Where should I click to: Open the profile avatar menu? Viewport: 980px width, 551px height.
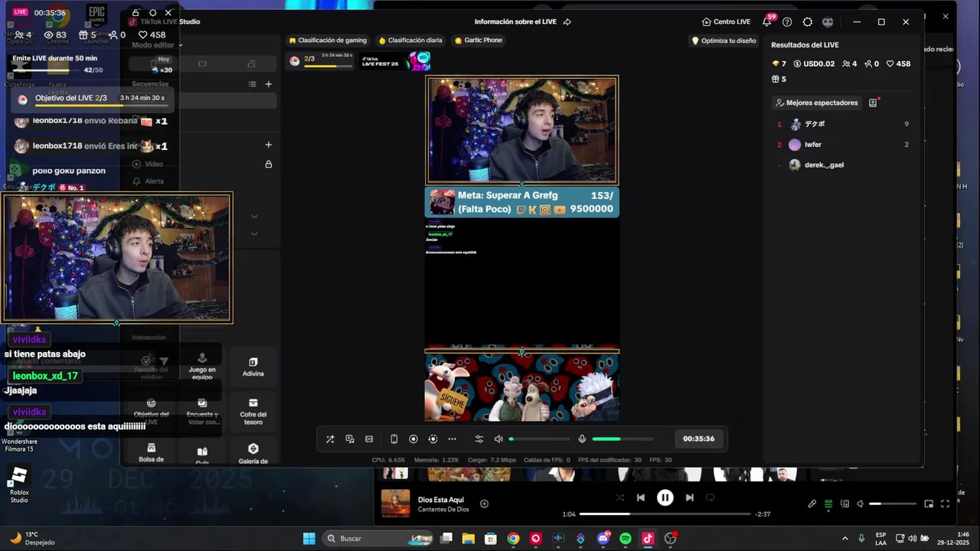[x=828, y=22]
